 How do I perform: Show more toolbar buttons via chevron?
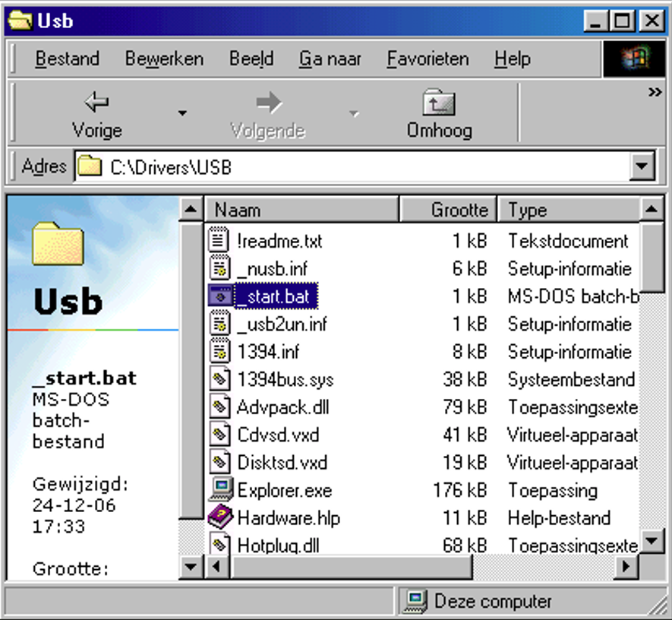point(655,92)
